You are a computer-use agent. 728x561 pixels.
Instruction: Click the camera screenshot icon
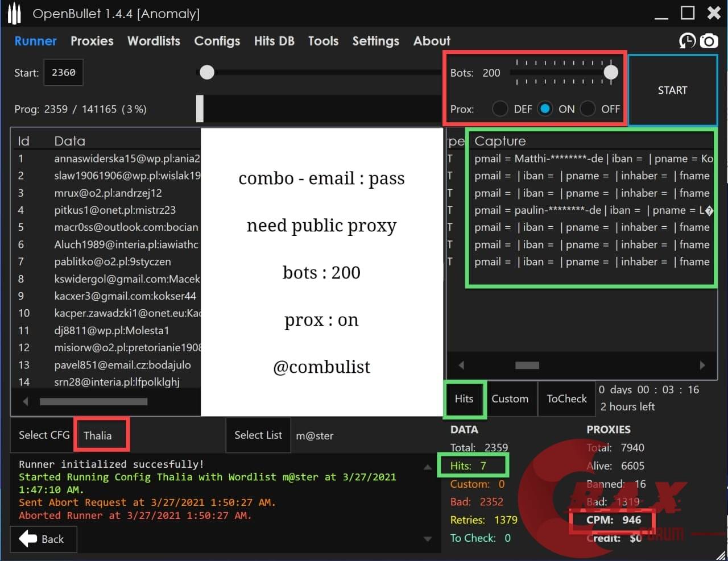pyautogui.click(x=709, y=41)
